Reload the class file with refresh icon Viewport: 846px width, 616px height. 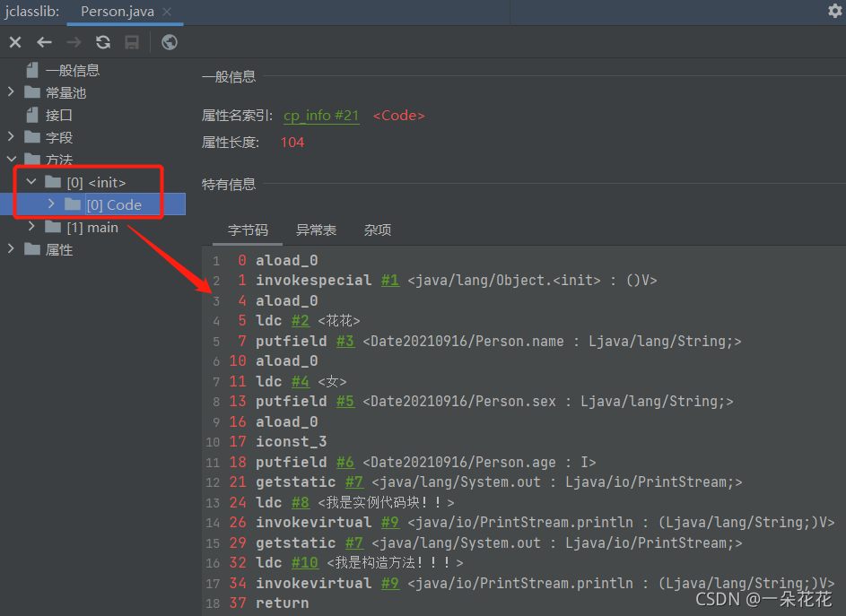103,42
